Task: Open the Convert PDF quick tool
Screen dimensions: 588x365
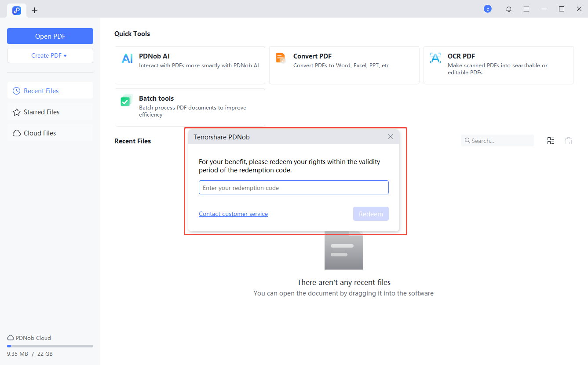Action: coord(344,65)
